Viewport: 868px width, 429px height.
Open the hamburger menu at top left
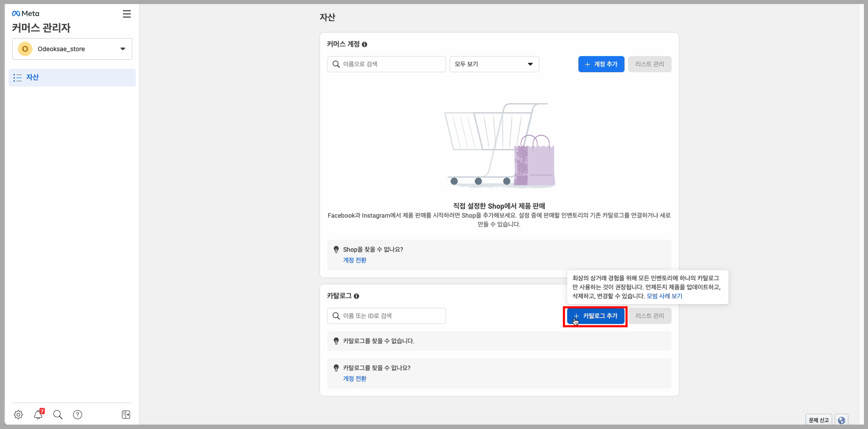tap(126, 14)
